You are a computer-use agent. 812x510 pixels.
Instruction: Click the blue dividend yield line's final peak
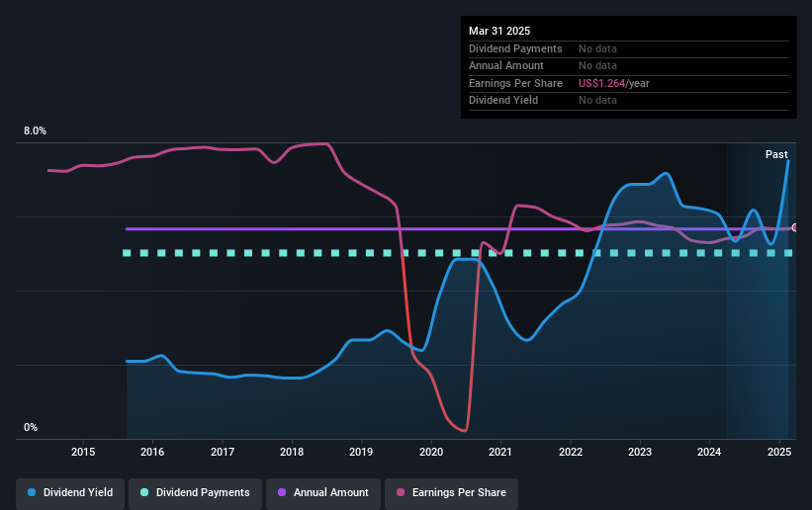[x=788, y=161]
